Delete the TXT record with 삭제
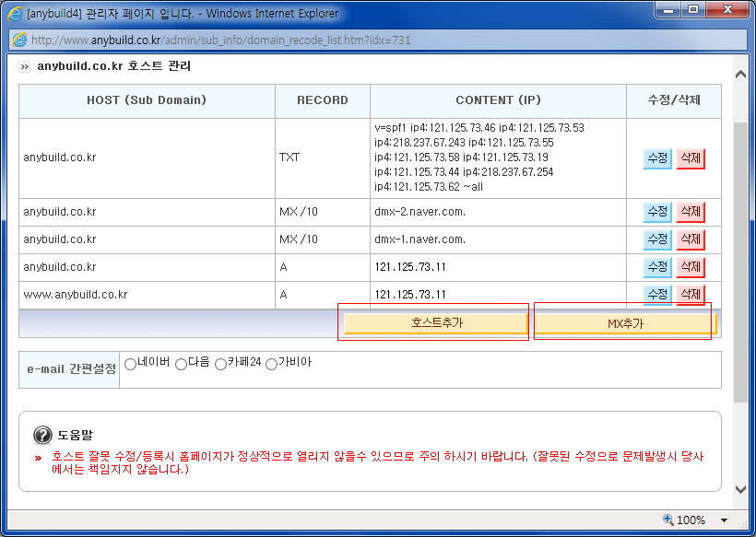This screenshot has width=756, height=537. (691, 158)
